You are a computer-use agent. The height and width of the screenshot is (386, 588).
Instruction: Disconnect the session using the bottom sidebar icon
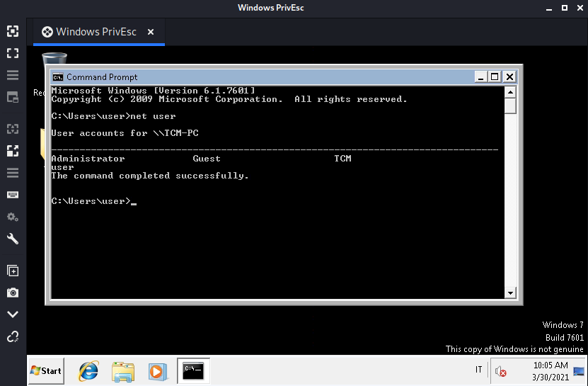point(12,336)
